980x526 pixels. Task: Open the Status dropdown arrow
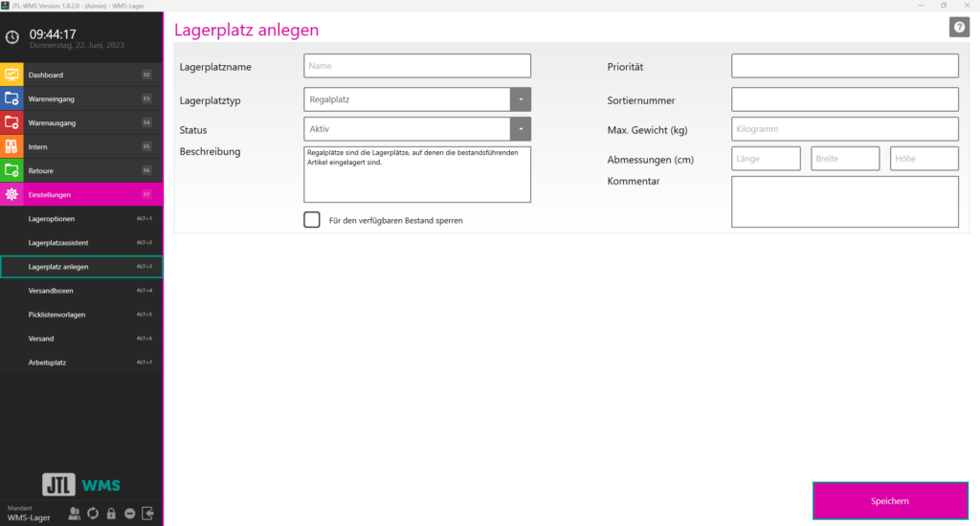[521, 129]
